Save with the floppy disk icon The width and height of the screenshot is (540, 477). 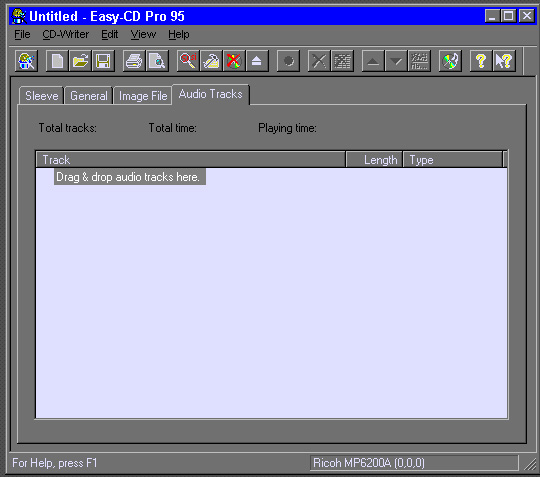pyautogui.click(x=103, y=61)
